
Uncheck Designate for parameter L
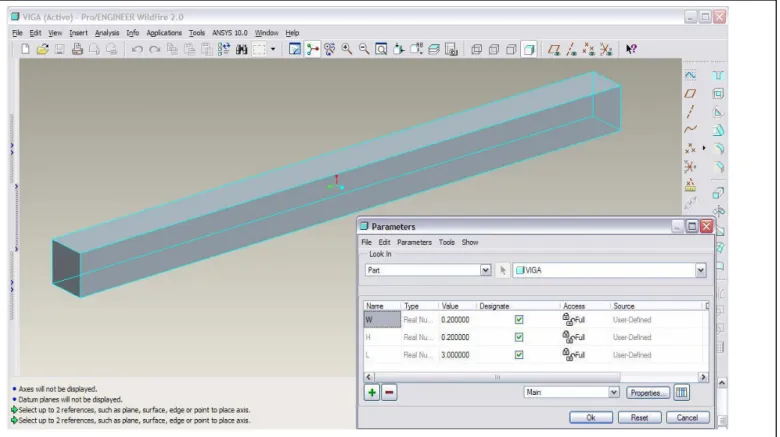pyautogui.click(x=519, y=355)
